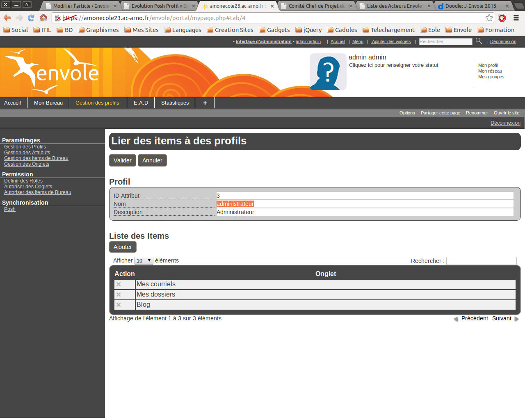Open the Chrome hamburger menu

pyautogui.click(x=516, y=18)
